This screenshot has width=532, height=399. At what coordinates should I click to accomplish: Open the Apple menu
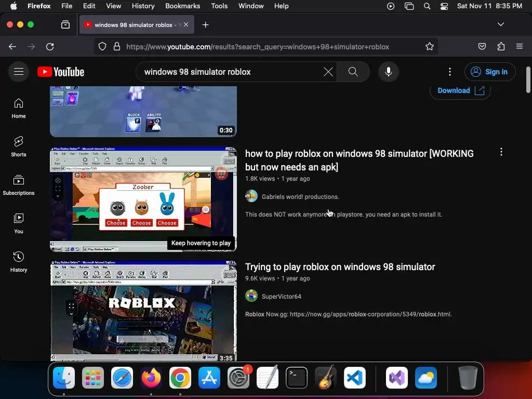pos(14,6)
